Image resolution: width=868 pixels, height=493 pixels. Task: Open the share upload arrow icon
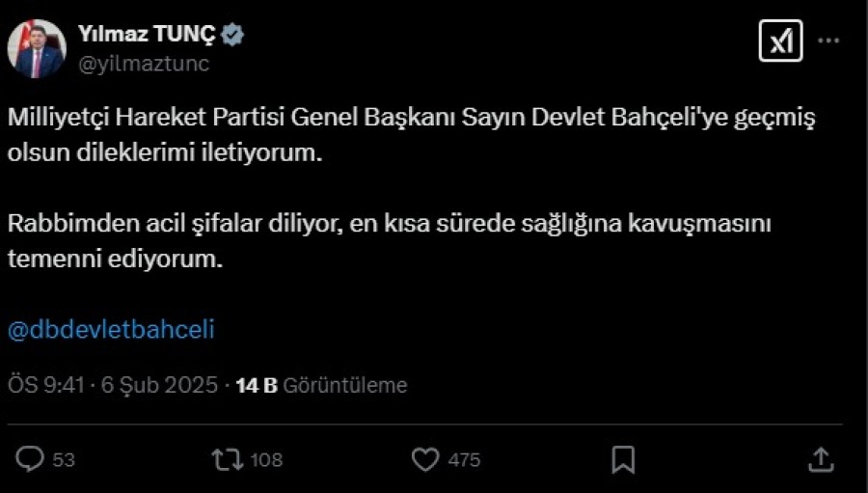[x=820, y=459]
